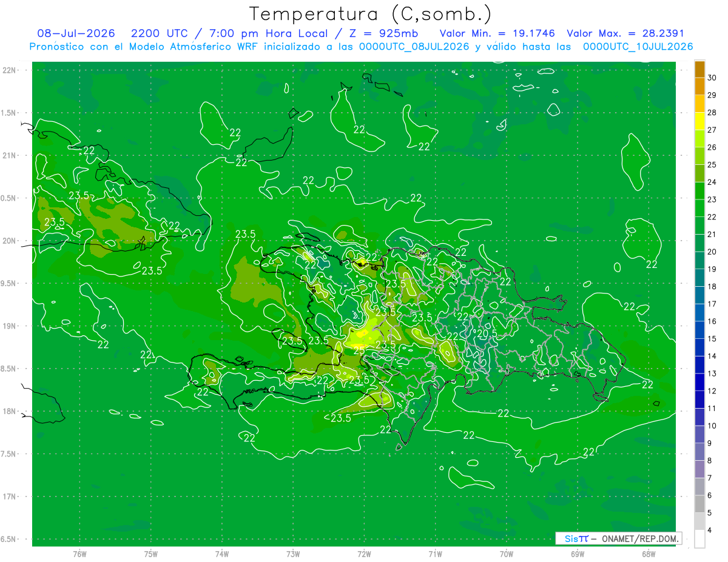
Task: Click the "17N" latitude axis label
Action: click(10, 497)
